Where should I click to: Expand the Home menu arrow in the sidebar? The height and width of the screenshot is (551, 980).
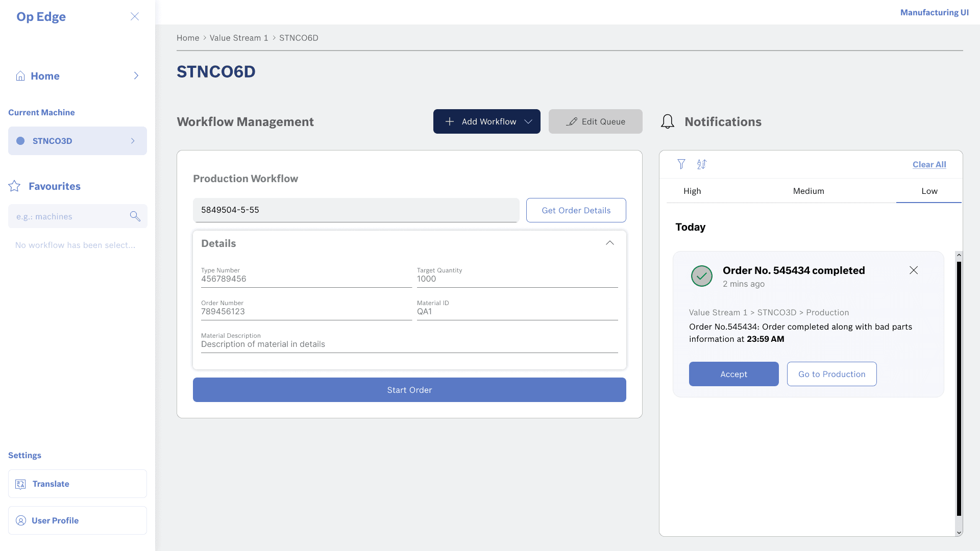pyautogui.click(x=136, y=76)
